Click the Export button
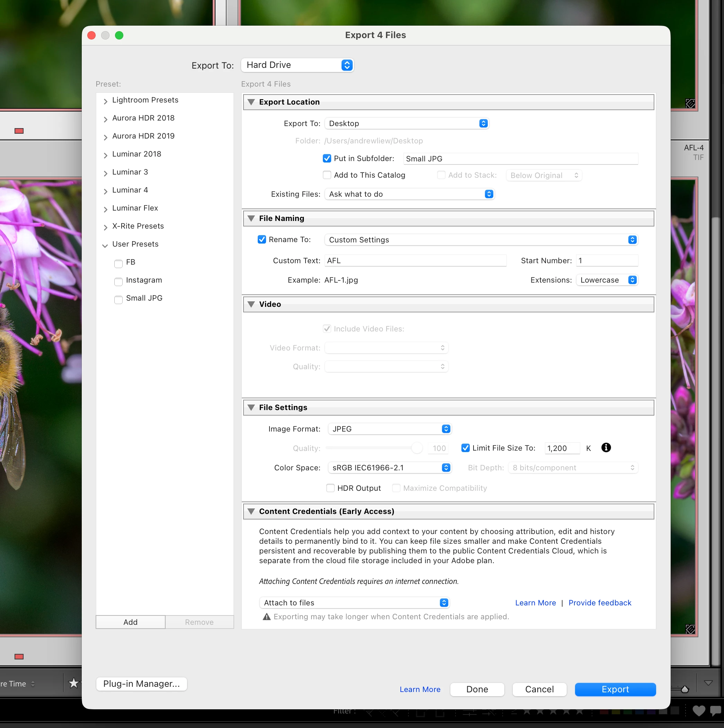The width and height of the screenshot is (724, 728). point(615,689)
